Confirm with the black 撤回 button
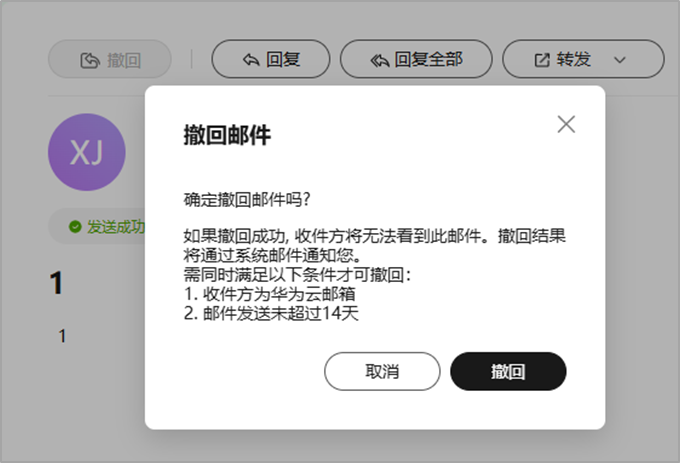 [x=508, y=372]
